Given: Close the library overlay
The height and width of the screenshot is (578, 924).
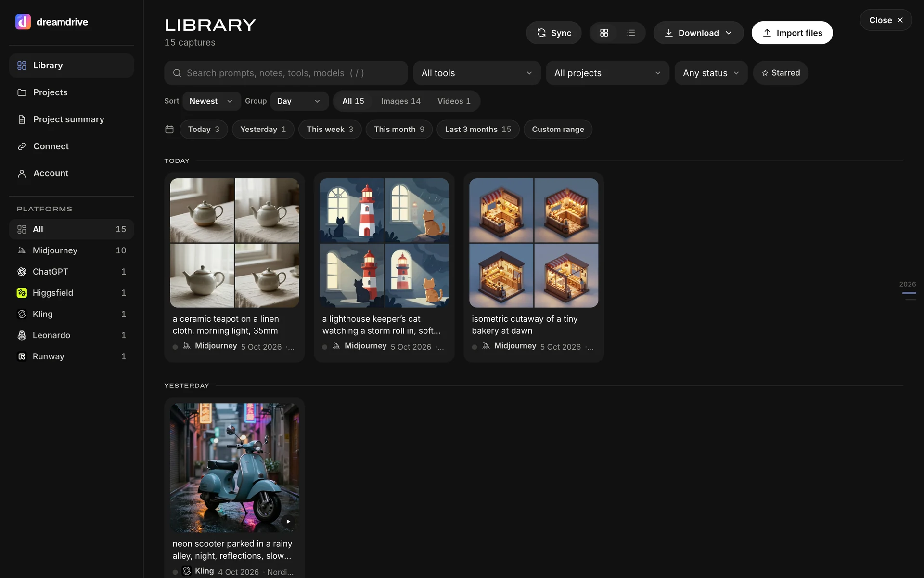Looking at the screenshot, I should point(885,20).
